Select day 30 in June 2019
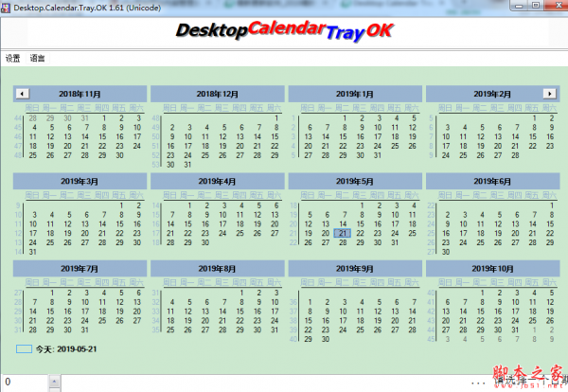568x392 pixels. pyautogui.click(x=446, y=252)
